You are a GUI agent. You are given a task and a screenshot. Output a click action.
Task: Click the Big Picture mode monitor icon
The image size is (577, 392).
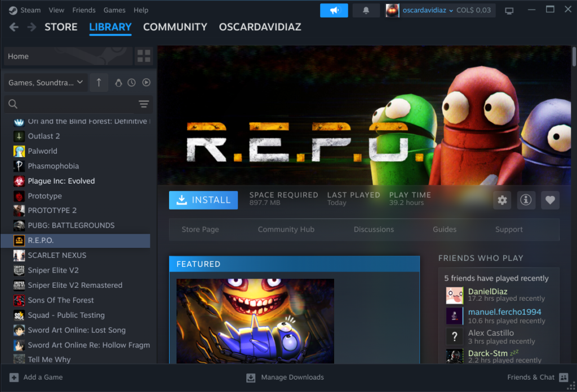(x=509, y=11)
